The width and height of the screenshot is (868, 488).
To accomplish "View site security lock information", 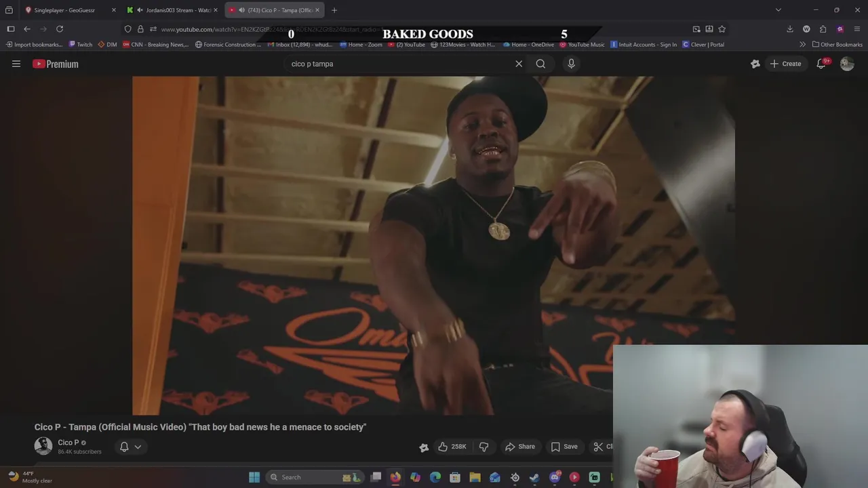I will tap(140, 29).
